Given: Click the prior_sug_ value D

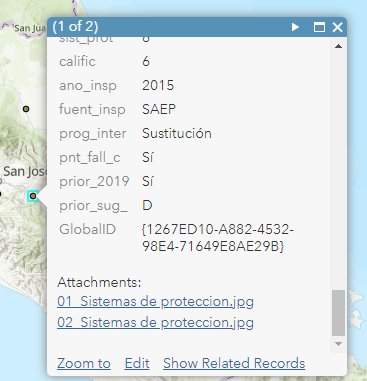Looking at the screenshot, I should 147,205.
